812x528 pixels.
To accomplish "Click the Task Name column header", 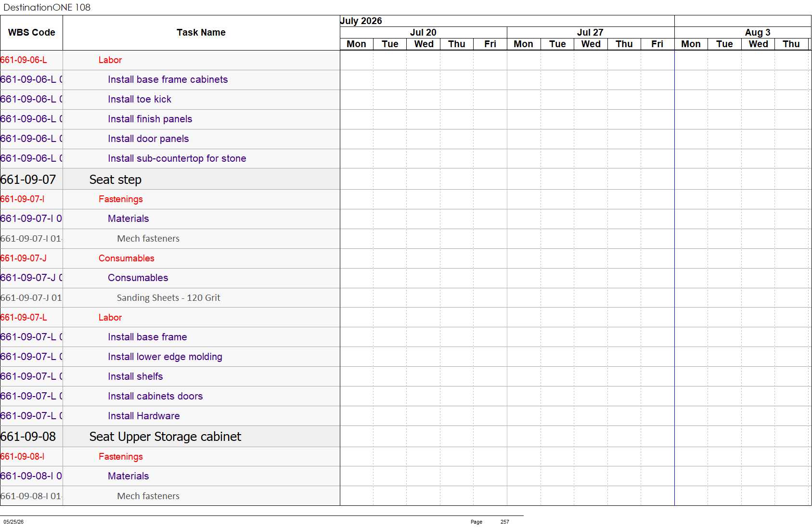I will 201,33.
